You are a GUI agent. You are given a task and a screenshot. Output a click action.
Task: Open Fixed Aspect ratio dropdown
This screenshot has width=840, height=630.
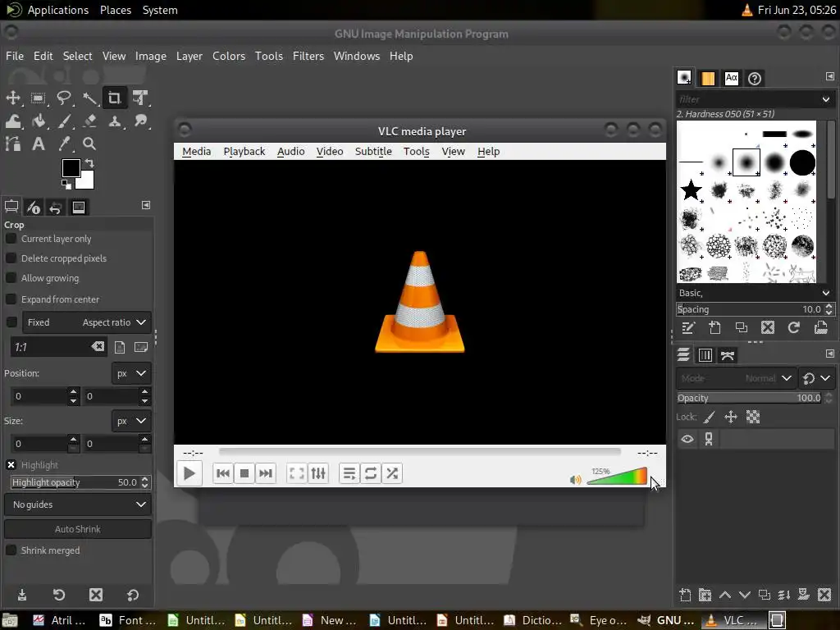coord(87,322)
